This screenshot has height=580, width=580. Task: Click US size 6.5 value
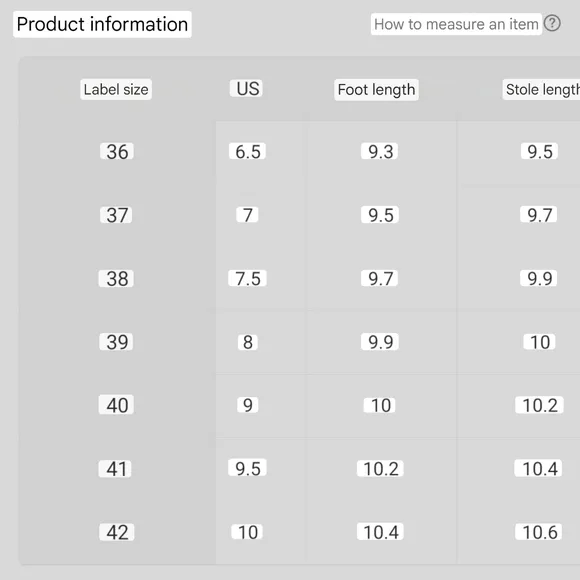(x=247, y=152)
